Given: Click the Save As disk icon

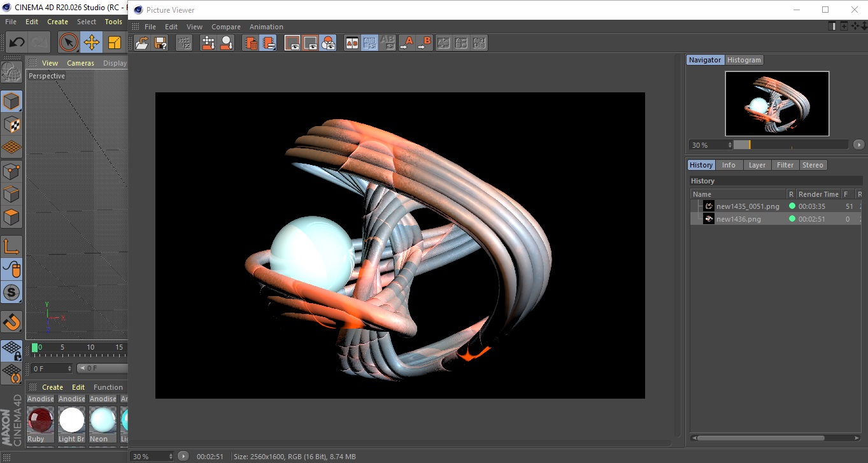Looking at the screenshot, I should 161,43.
